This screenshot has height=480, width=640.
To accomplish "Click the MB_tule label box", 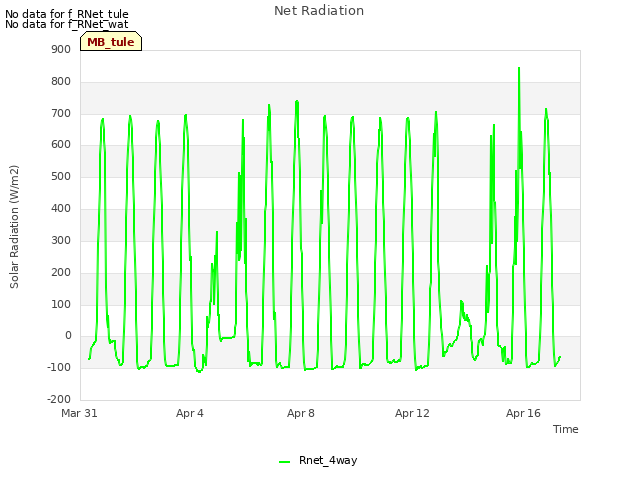I will pyautogui.click(x=111, y=41).
